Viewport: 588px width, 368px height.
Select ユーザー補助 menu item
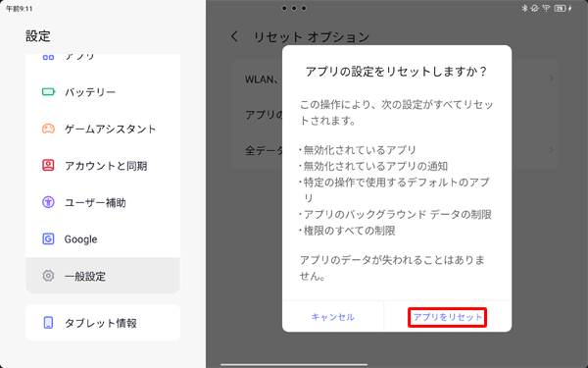(103, 202)
